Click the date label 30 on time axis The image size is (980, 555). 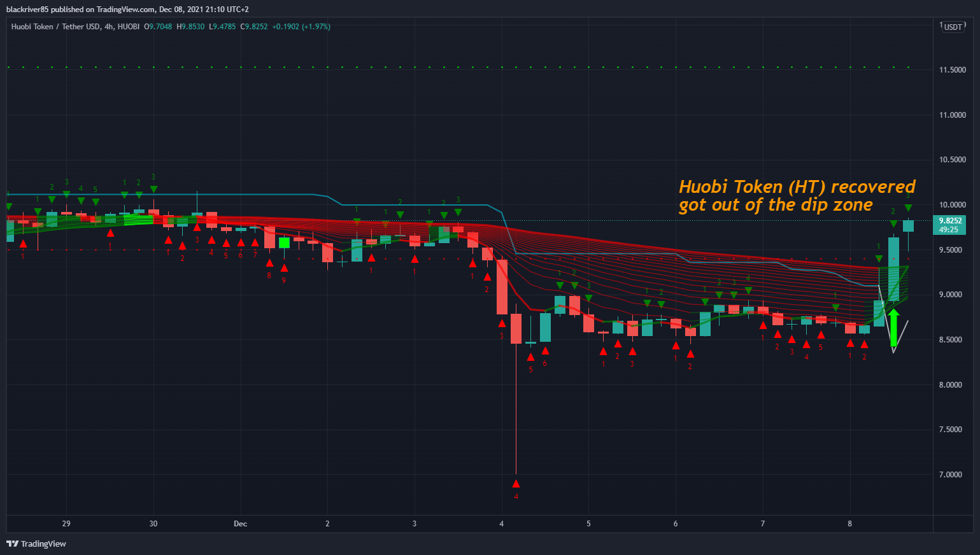coord(153,524)
